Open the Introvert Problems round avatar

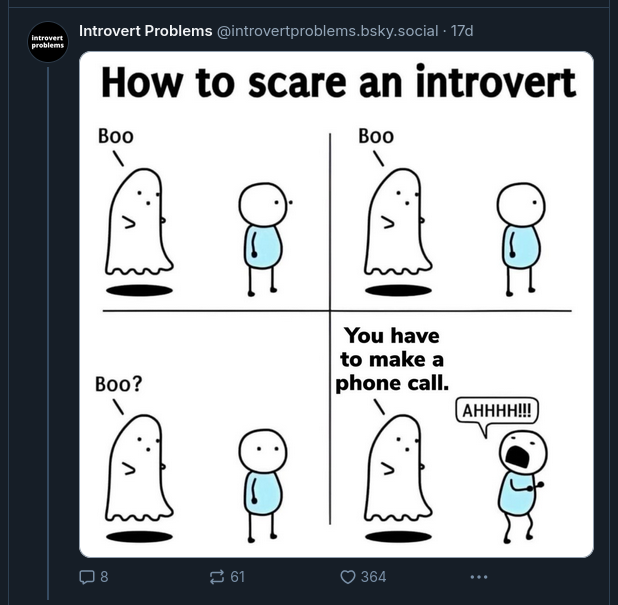tap(48, 42)
